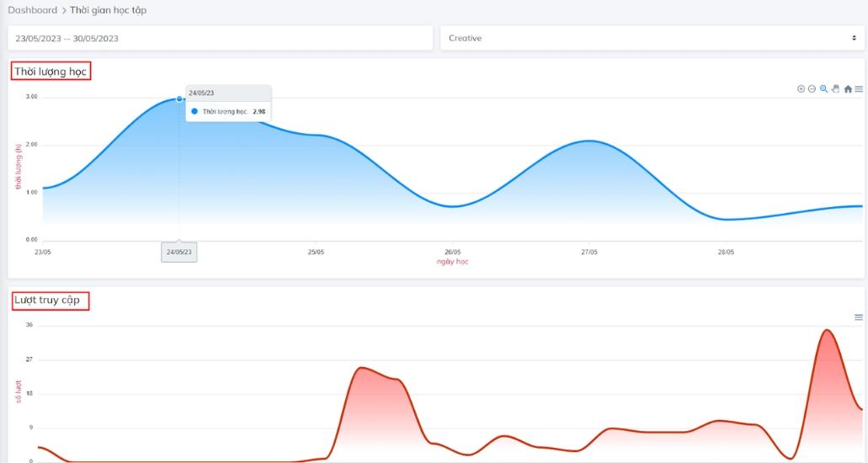Click the Thời lượng học chart title
868x463 pixels.
click(x=51, y=72)
